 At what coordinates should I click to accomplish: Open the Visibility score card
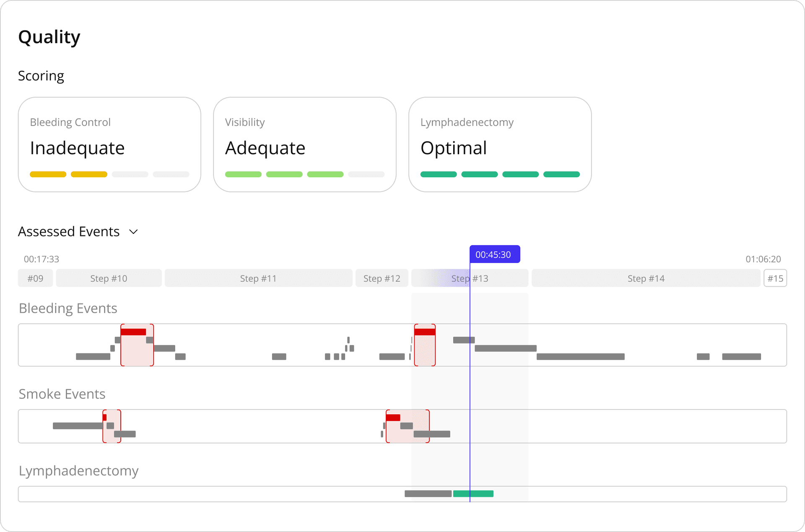304,144
